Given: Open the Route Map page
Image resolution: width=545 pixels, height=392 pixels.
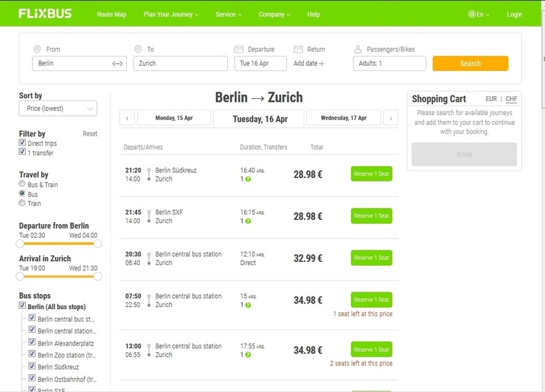Looking at the screenshot, I should (x=112, y=14).
